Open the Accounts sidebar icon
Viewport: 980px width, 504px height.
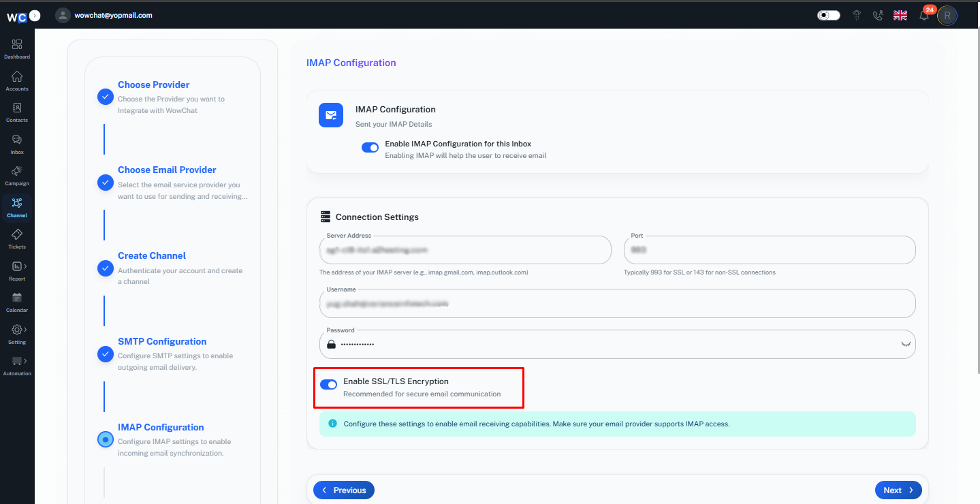[17, 81]
